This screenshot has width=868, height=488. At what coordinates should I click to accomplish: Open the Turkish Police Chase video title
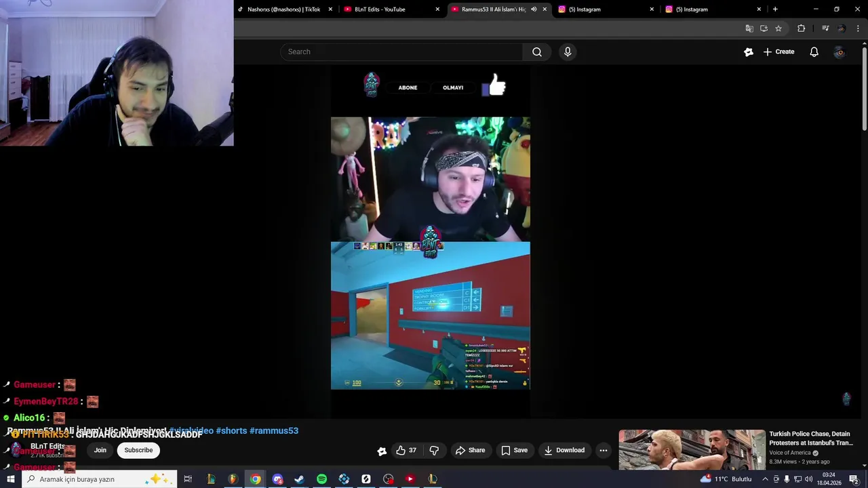pyautogui.click(x=811, y=439)
